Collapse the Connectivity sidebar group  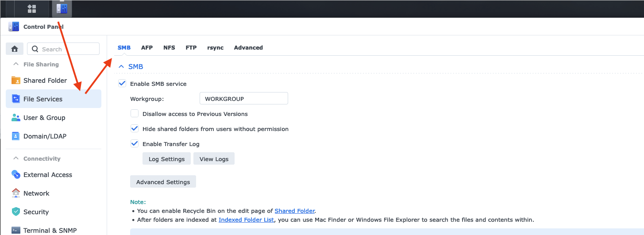[16, 158]
